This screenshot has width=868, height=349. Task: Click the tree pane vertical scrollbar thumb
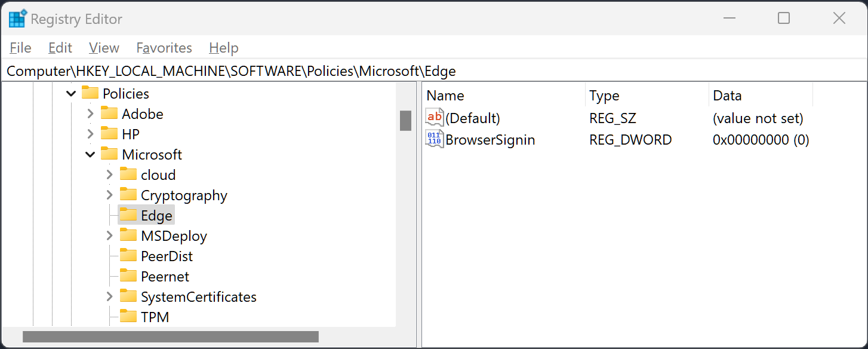point(406,120)
